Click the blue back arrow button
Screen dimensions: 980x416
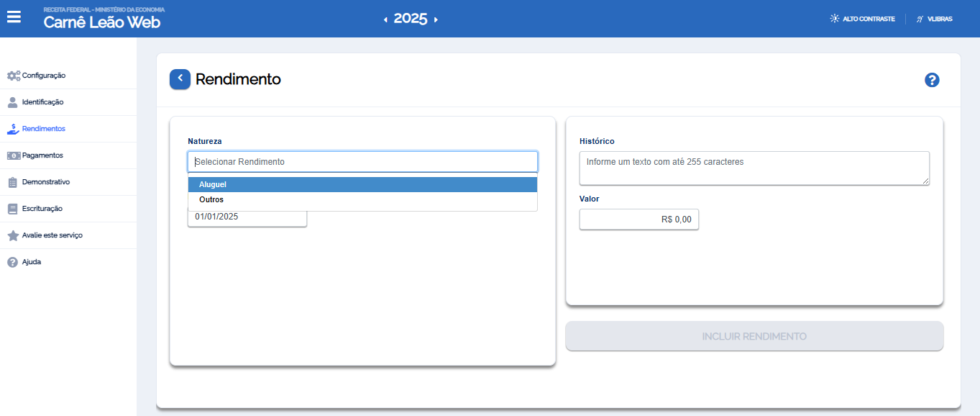pyautogui.click(x=180, y=79)
